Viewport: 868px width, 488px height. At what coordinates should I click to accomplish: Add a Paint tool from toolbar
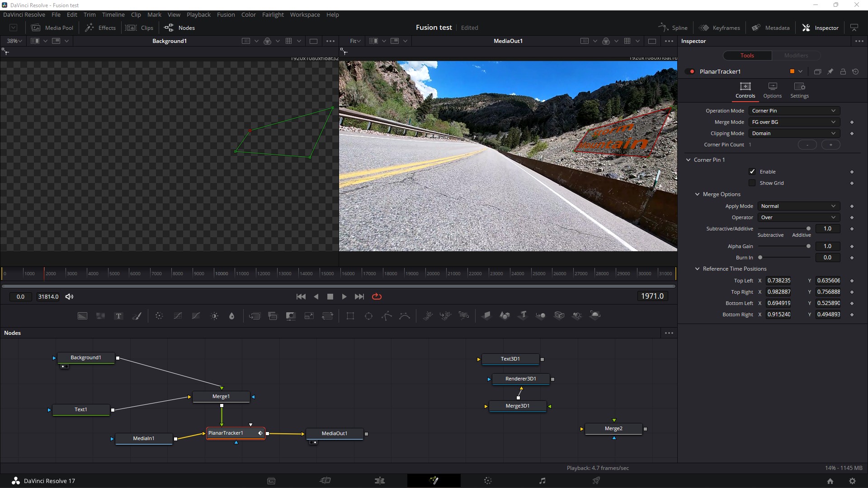click(x=137, y=316)
